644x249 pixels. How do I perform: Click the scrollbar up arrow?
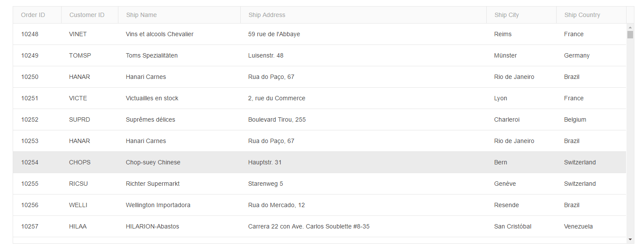pyautogui.click(x=630, y=27)
